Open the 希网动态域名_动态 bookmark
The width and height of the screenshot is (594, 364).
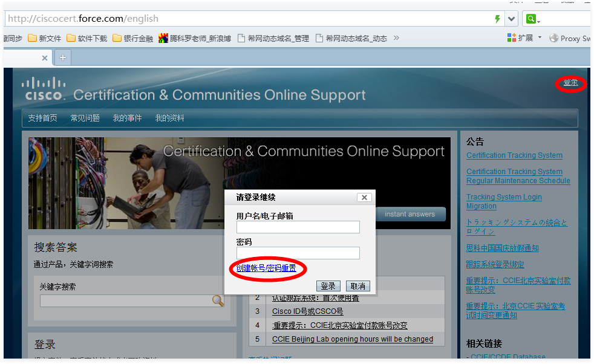pos(351,38)
